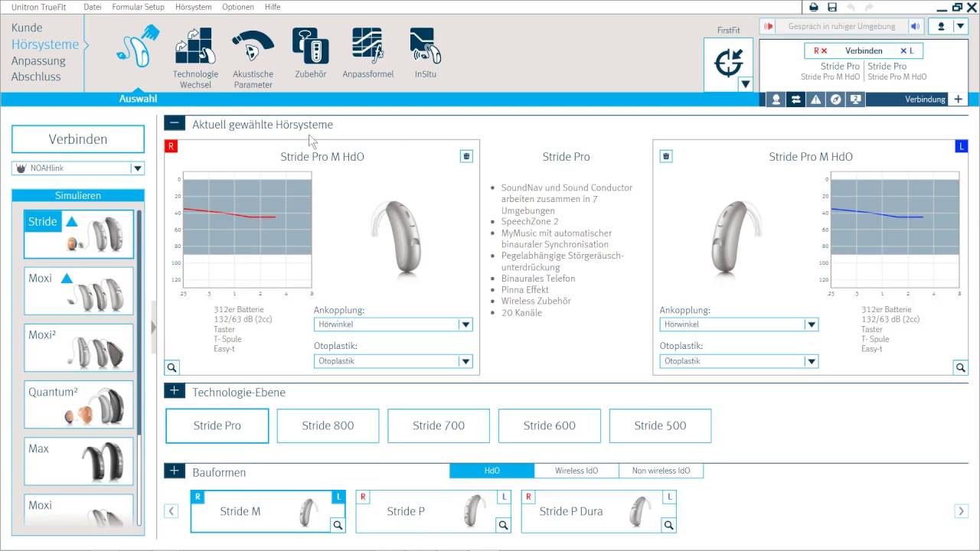Click the user profile person icon
This screenshot has height=551, width=980.
coord(941,26)
